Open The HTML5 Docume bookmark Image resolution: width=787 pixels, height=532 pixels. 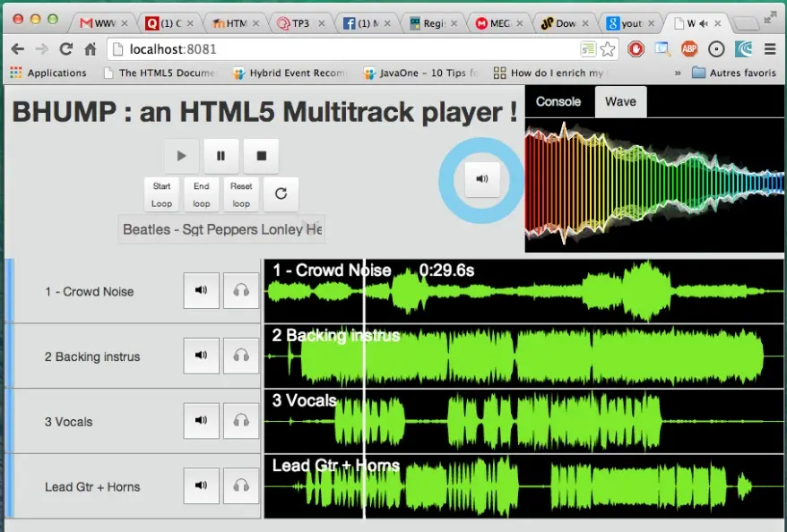point(160,73)
